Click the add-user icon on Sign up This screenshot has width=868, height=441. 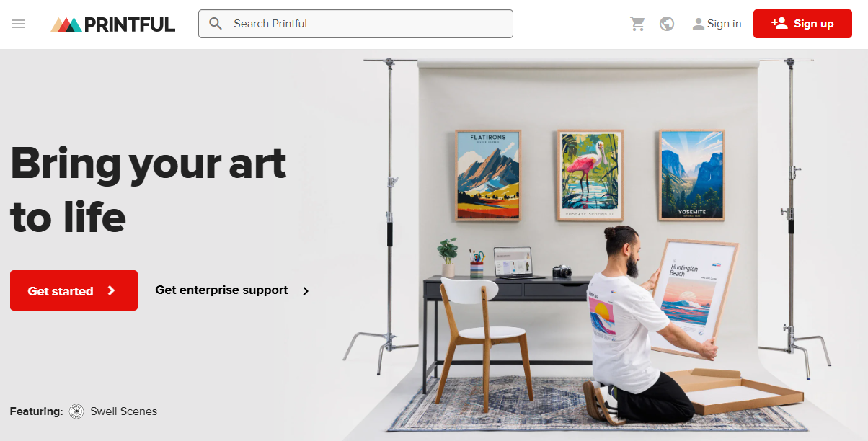click(x=779, y=23)
